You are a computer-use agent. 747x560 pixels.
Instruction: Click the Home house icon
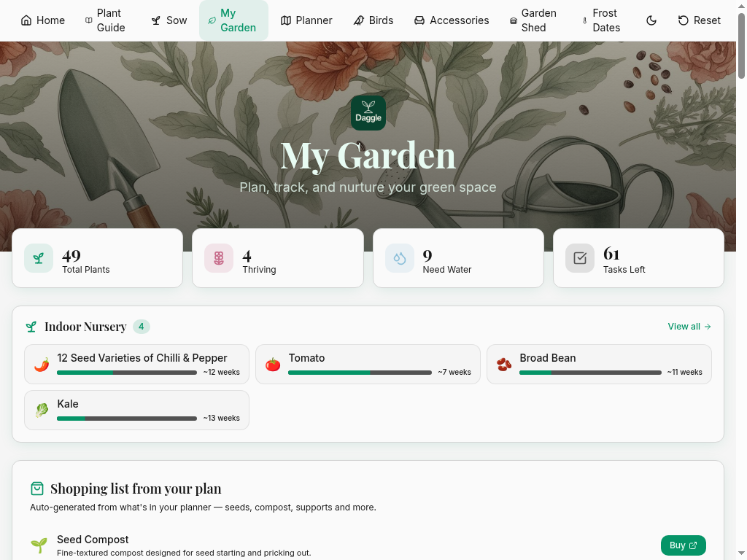point(26,20)
